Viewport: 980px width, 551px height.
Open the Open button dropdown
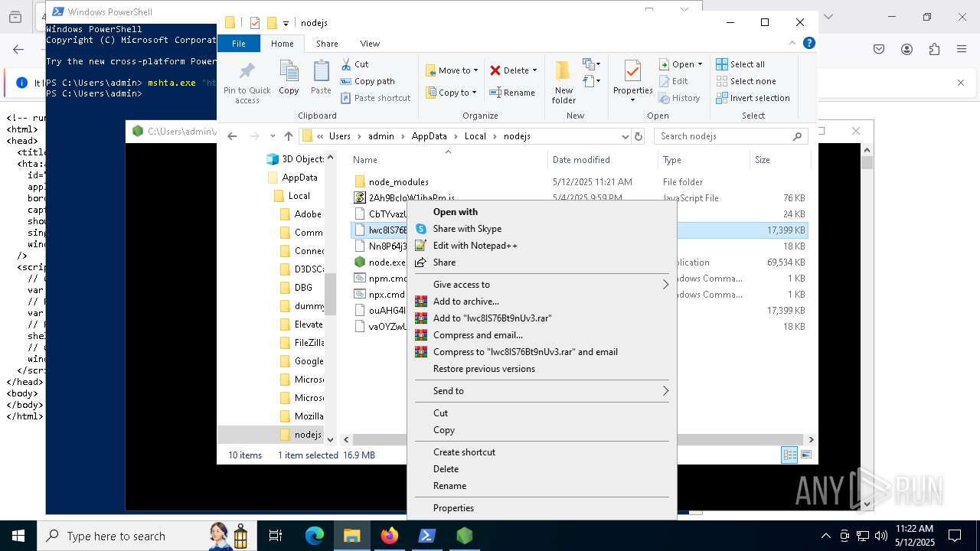(700, 64)
